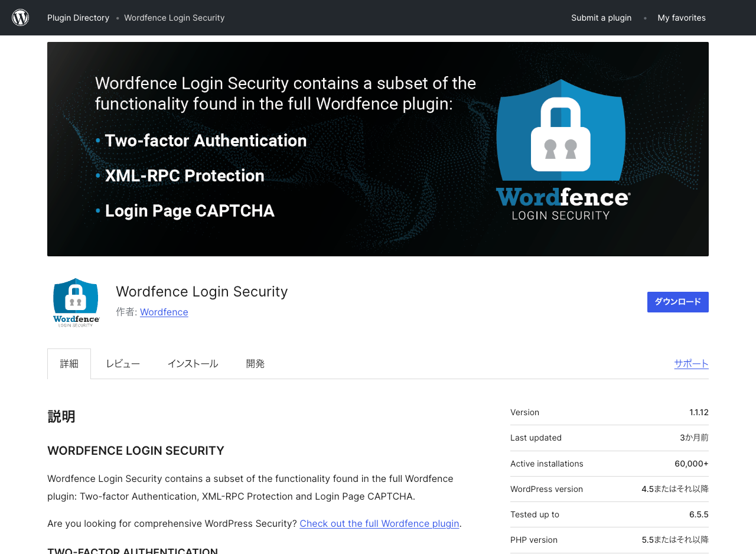Click the Last updated value 3か月前
Image resolution: width=756 pixels, height=554 pixels.
click(694, 438)
